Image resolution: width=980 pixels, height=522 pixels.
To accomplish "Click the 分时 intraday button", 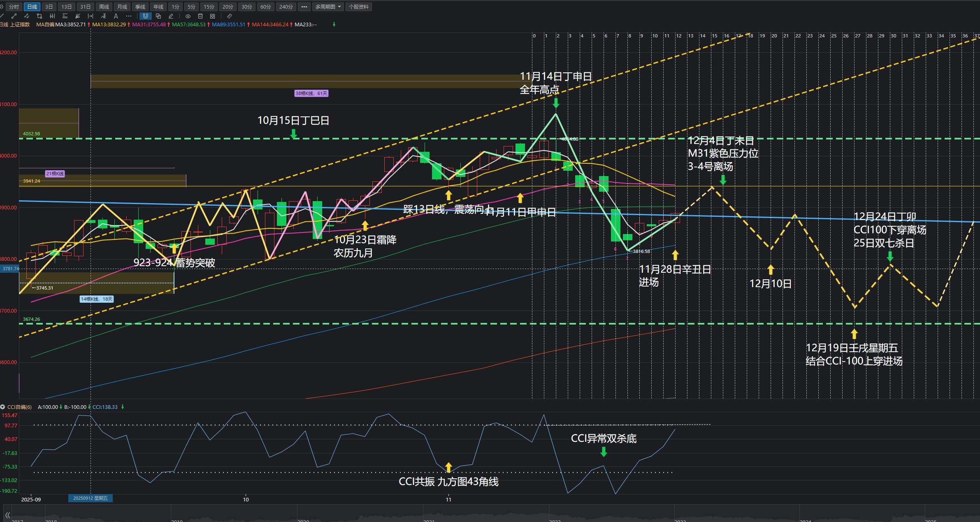I will click(x=14, y=7).
